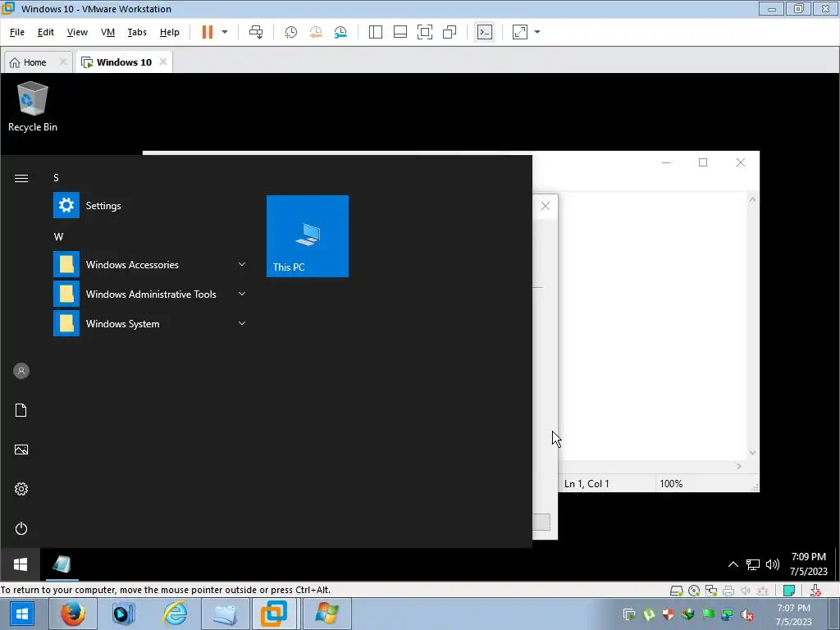
Task: Click the 100% zoom in Notepad status bar
Action: pyautogui.click(x=671, y=484)
